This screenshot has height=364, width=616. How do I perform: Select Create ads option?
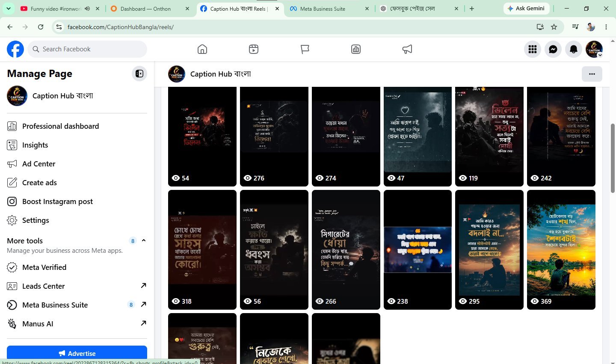click(x=77, y=183)
